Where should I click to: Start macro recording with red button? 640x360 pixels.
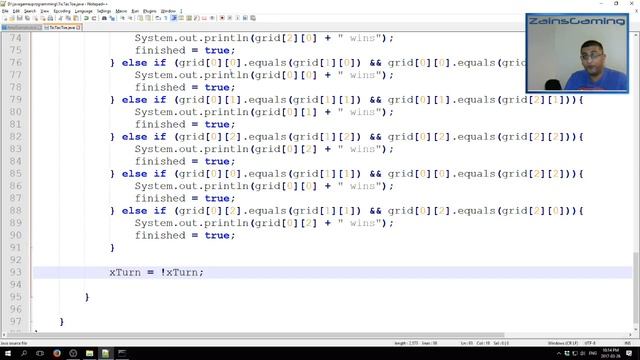222,18
